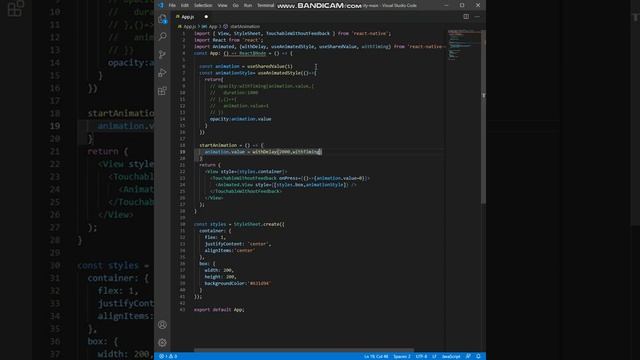Screen dimensions: 640x360
Task: Open the Accounts menu icon
Action: pyautogui.click(x=162, y=324)
